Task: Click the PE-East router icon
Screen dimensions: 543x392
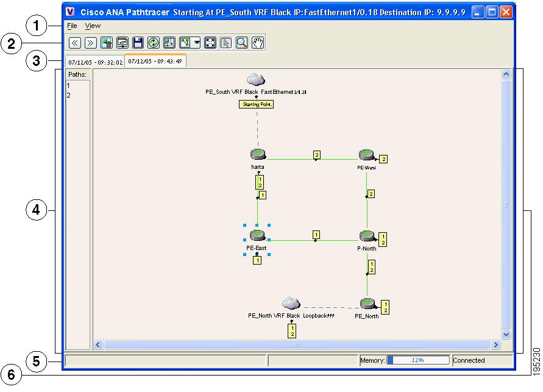Action: [x=257, y=235]
